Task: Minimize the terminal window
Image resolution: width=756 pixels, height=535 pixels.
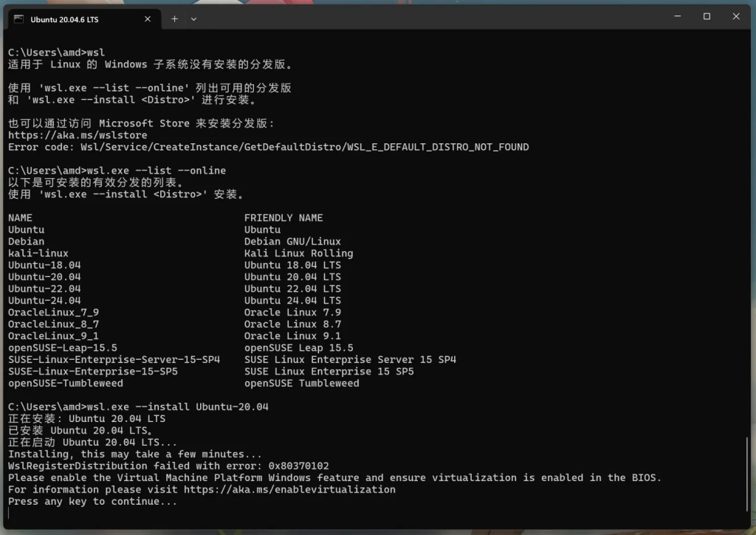Action: click(x=678, y=16)
